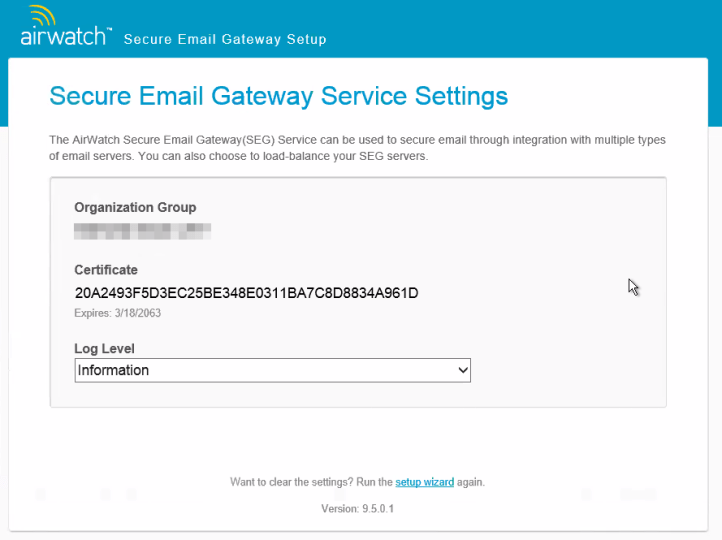Viewport: 722px width, 540px height.
Task: Click the certificate expiry date text
Action: pos(118,313)
